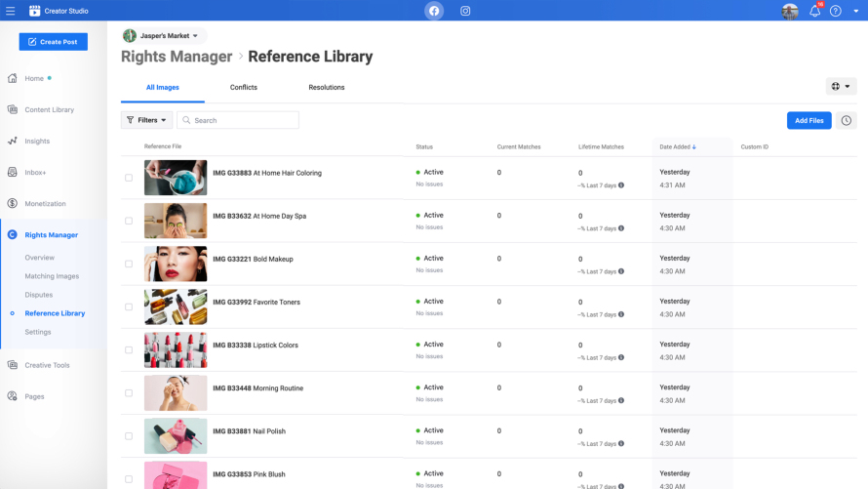Viewport: 868px width, 489px height.
Task: Switch to the Resolutions tab
Action: 326,87
